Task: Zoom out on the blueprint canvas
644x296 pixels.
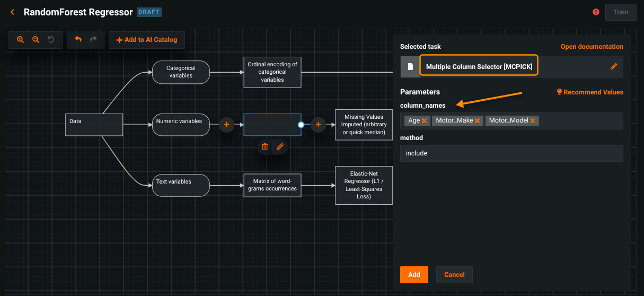Action: 36,40
